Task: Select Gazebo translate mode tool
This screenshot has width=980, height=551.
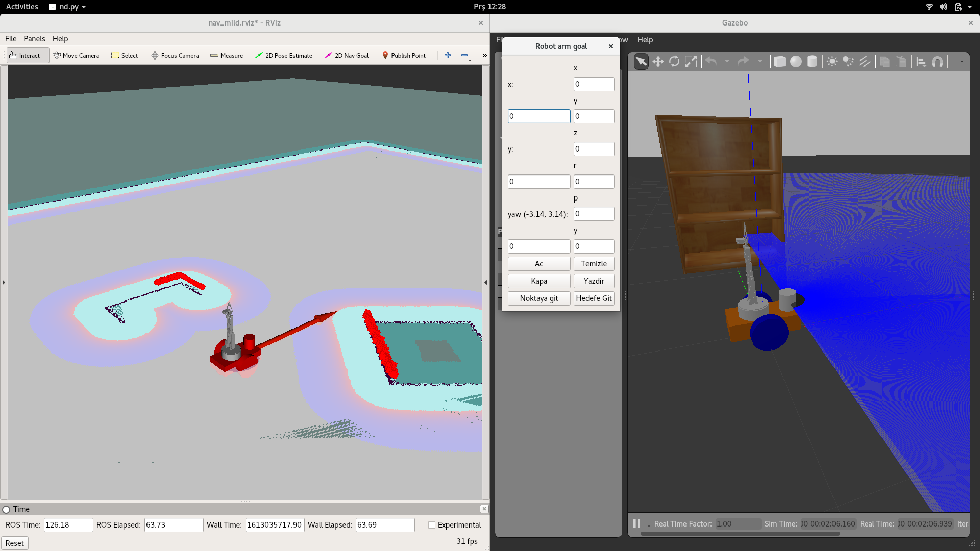Action: (658, 62)
